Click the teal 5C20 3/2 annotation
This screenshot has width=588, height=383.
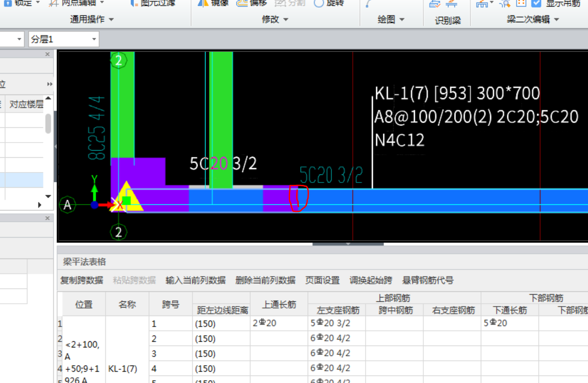331,175
